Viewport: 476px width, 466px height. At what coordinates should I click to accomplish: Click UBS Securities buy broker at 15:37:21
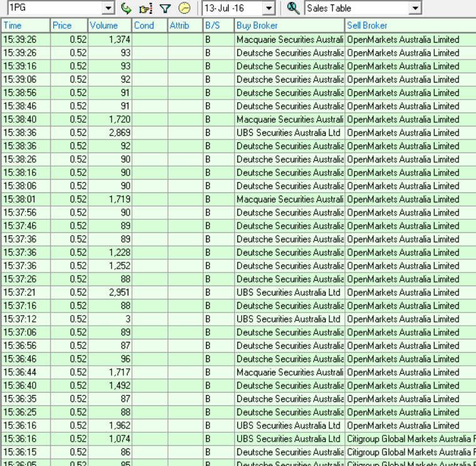click(289, 293)
